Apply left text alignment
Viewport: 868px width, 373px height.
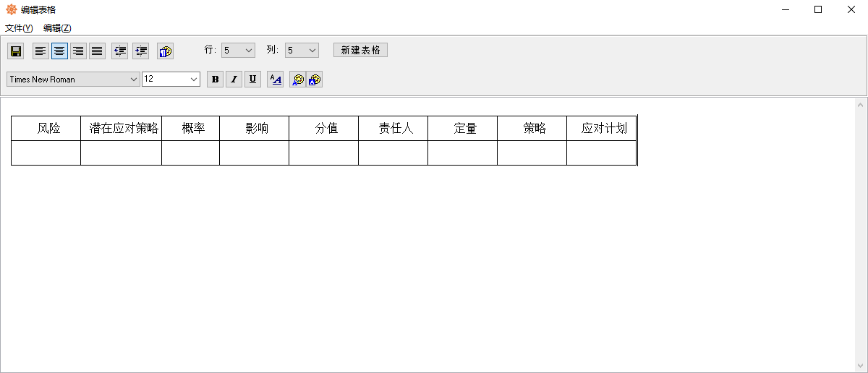click(41, 51)
